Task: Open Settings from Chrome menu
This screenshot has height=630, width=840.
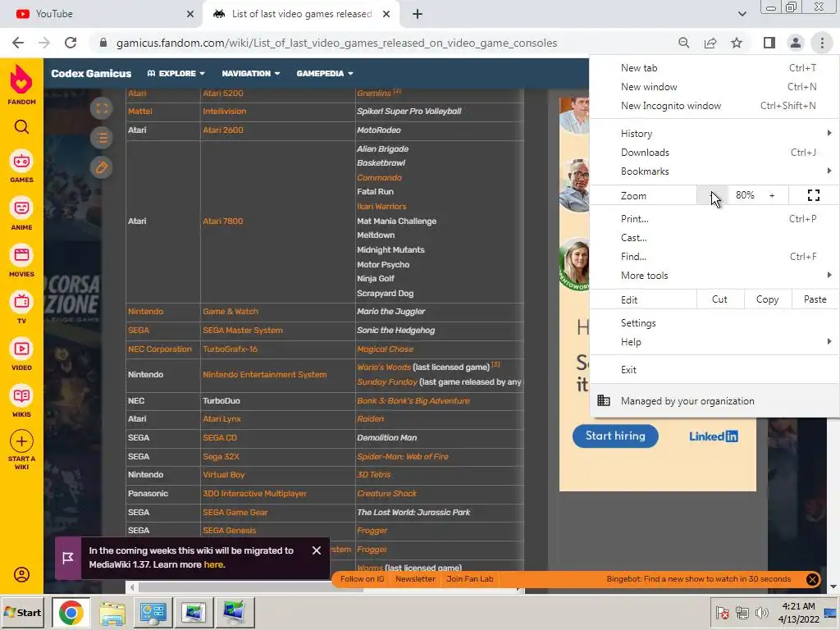Action: [714, 323]
